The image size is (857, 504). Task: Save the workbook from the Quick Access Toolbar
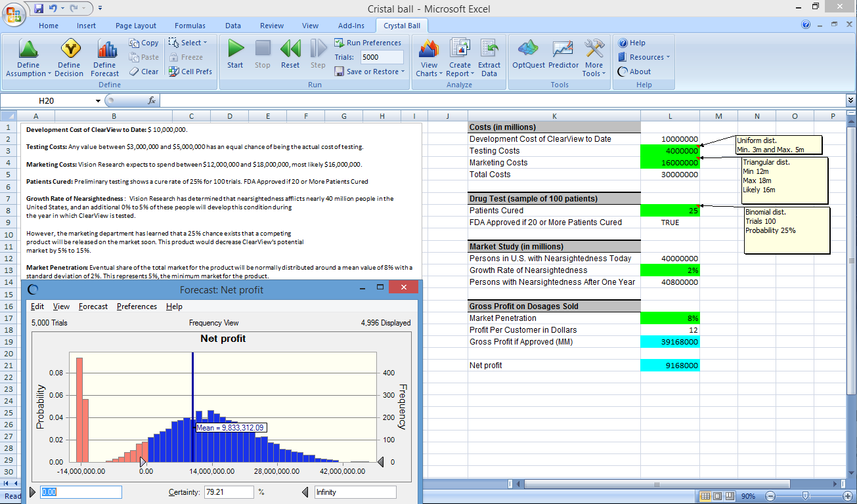click(39, 8)
